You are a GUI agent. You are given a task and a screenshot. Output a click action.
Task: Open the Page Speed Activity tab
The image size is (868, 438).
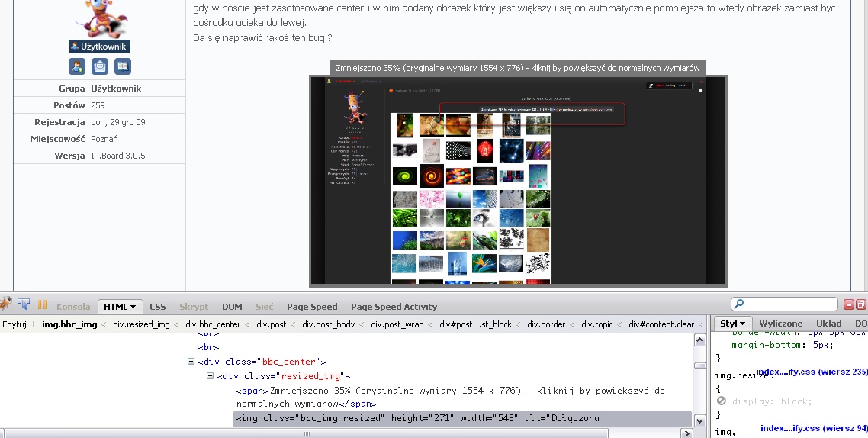pyautogui.click(x=394, y=307)
